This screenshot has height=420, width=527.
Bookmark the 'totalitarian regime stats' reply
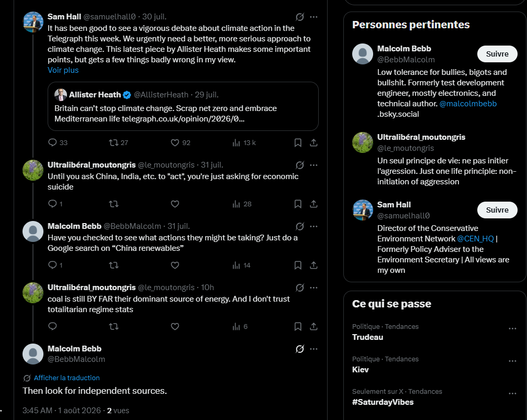coord(298,326)
